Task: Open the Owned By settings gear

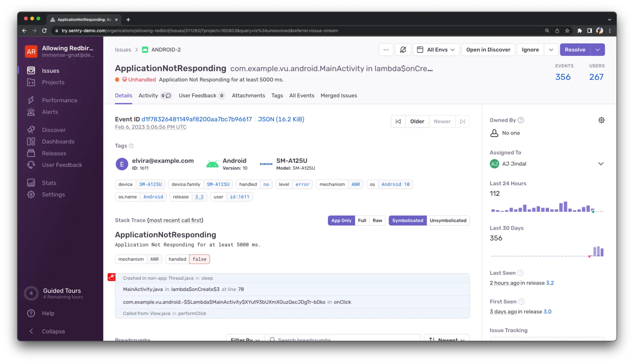Action: click(x=601, y=120)
